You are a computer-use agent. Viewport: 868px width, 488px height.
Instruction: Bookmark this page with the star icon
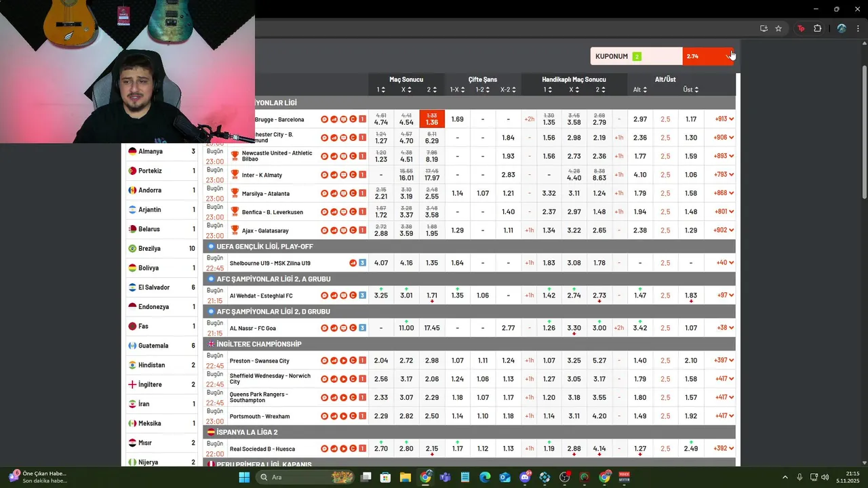tap(778, 28)
